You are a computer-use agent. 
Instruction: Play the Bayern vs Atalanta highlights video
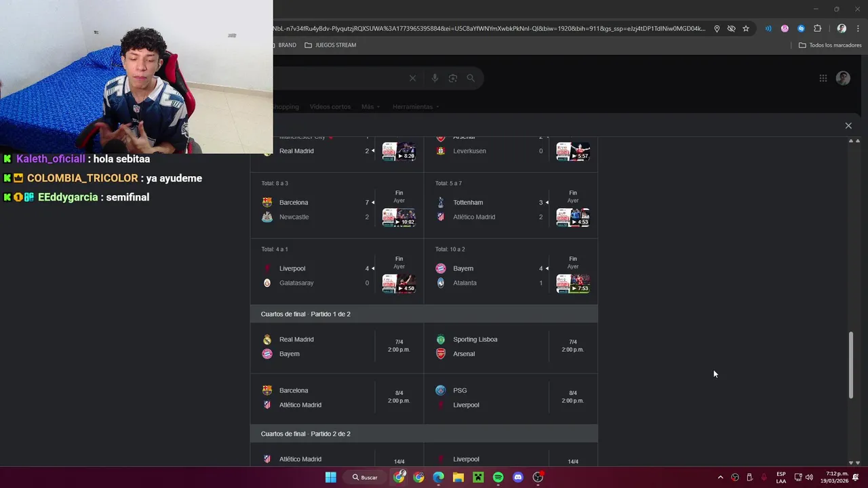coord(573,283)
